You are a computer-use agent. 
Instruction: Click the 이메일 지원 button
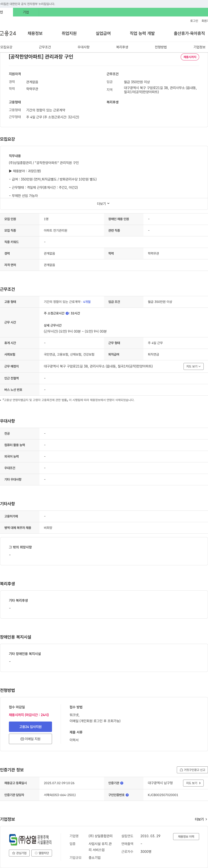pyautogui.click(x=30, y=739)
